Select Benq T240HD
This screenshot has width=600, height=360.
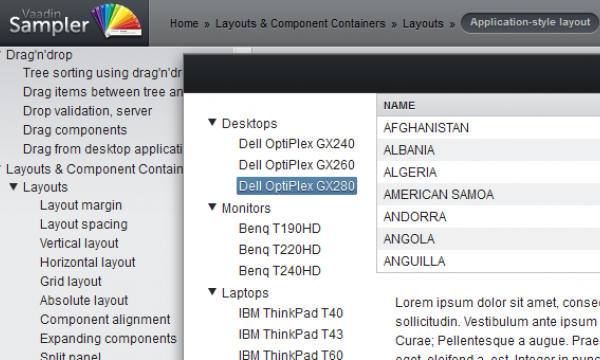point(280,271)
